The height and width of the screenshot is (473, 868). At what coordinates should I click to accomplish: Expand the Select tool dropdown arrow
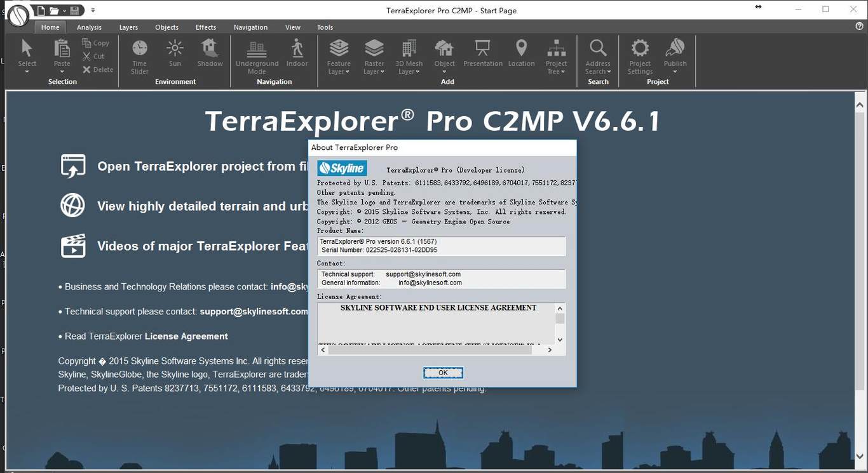27,72
